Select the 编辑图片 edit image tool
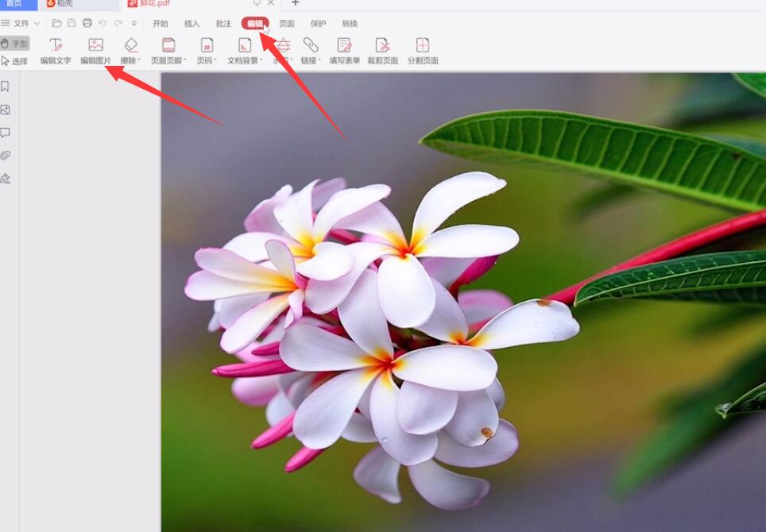766x532 pixels. click(x=95, y=52)
